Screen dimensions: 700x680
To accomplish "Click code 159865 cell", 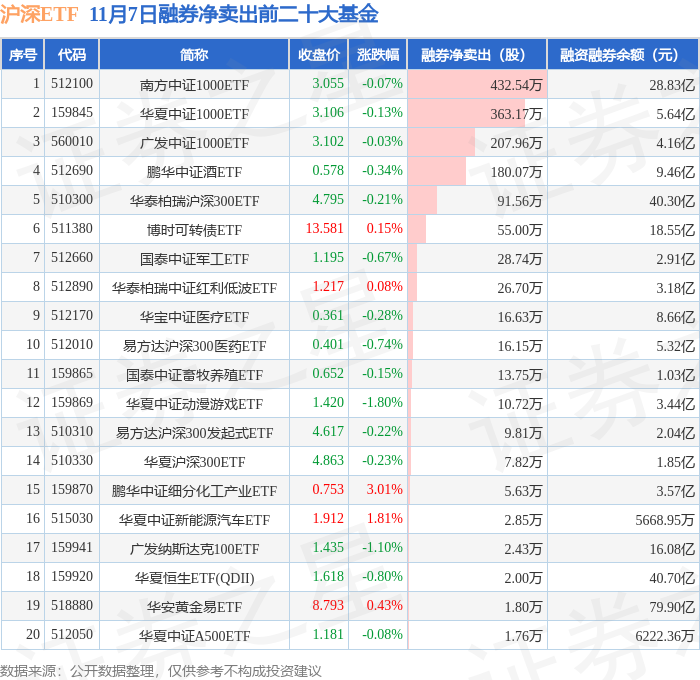I will (x=72, y=374).
